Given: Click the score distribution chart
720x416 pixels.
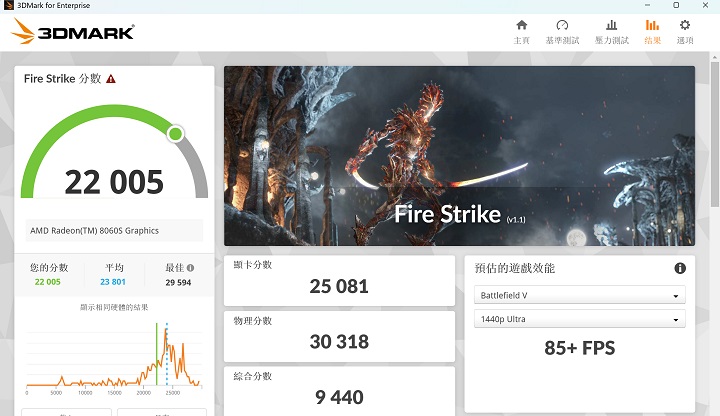Looking at the screenshot, I should click(114, 356).
